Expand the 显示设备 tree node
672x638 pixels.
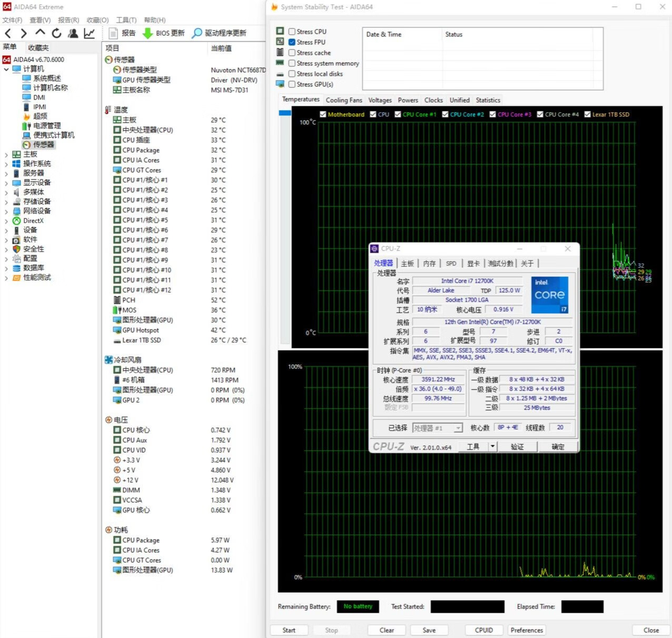(6, 183)
